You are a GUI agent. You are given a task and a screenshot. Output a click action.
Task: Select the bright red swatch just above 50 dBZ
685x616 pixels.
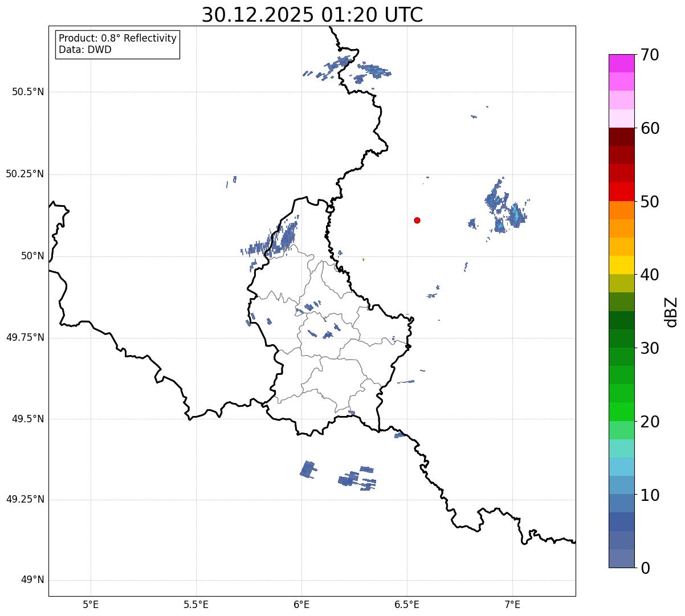pos(622,191)
